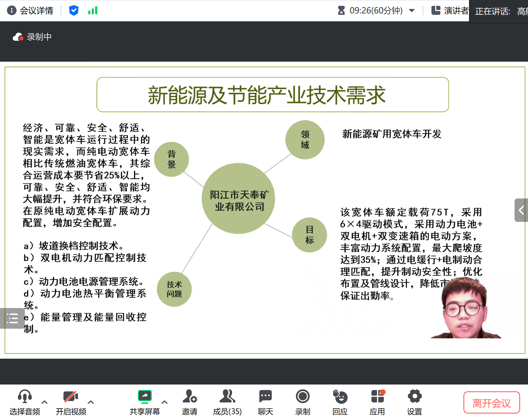Image resolution: width=528 pixels, height=420 pixels.
Task: Open the 聊天 chat panel
Action: click(266, 402)
